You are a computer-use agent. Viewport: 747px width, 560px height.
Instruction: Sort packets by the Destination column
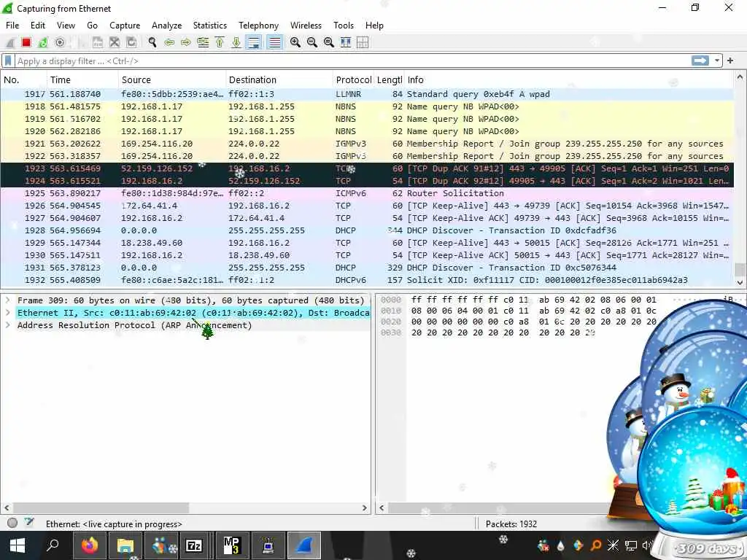[x=279, y=80]
